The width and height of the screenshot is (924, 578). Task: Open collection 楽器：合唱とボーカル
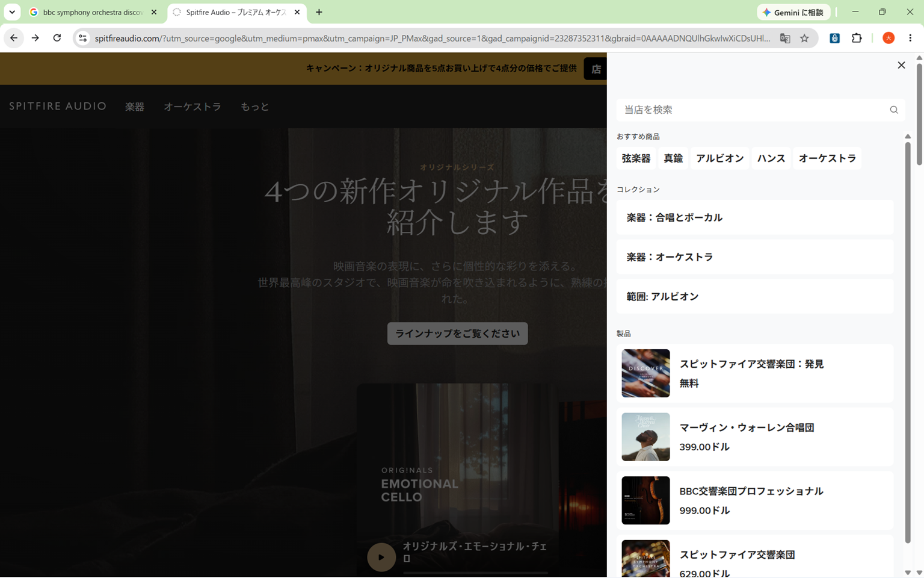(755, 217)
